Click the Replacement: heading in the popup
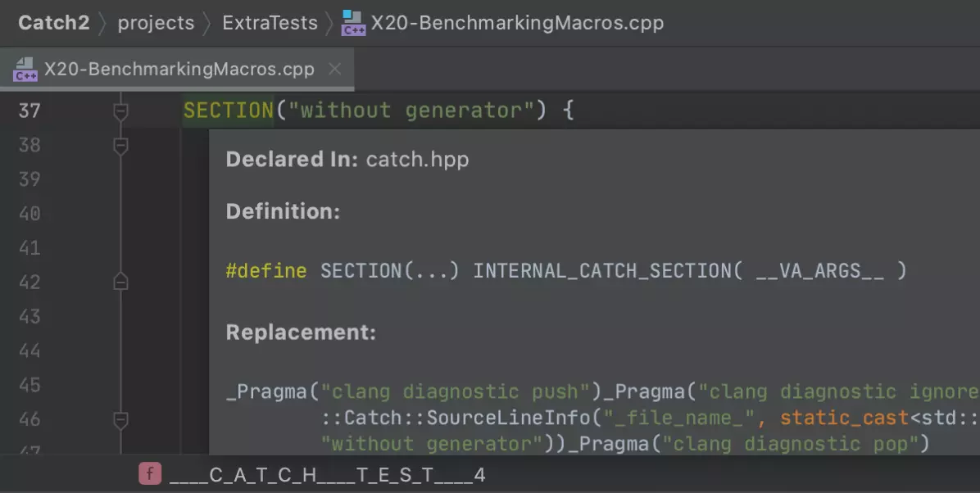Image resolution: width=980 pixels, height=493 pixels. tap(301, 332)
